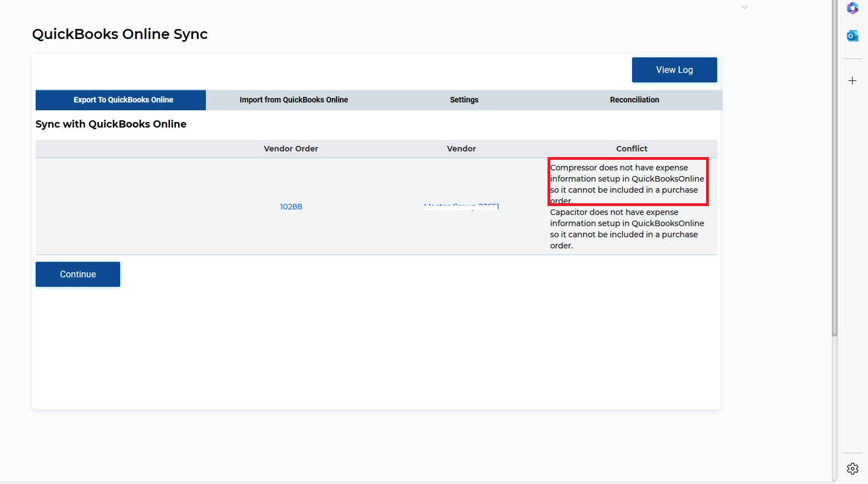Viewport: 868px width, 484px height.
Task: Open the vendor link for order 10288
Action: click(461, 207)
